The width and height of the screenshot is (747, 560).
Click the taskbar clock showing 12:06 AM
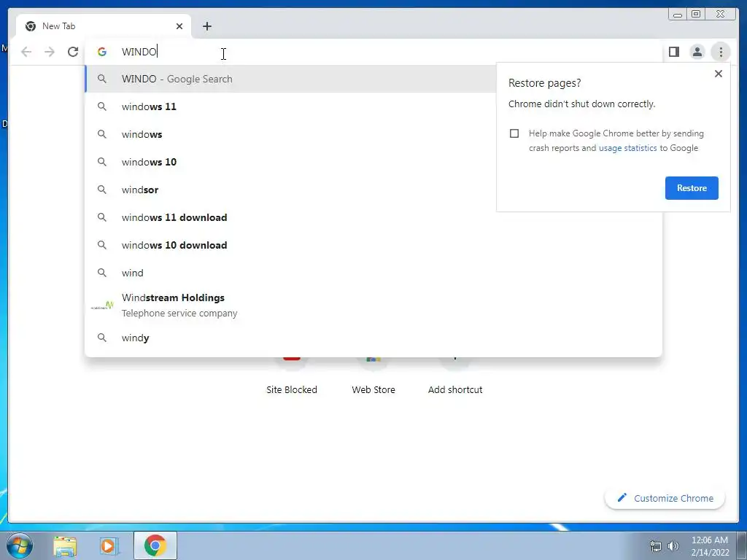tap(710, 546)
